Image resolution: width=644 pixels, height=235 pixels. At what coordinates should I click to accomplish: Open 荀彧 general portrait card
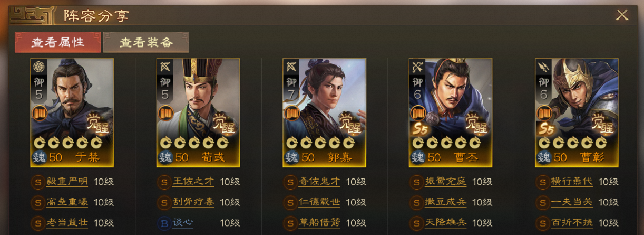[198, 112]
